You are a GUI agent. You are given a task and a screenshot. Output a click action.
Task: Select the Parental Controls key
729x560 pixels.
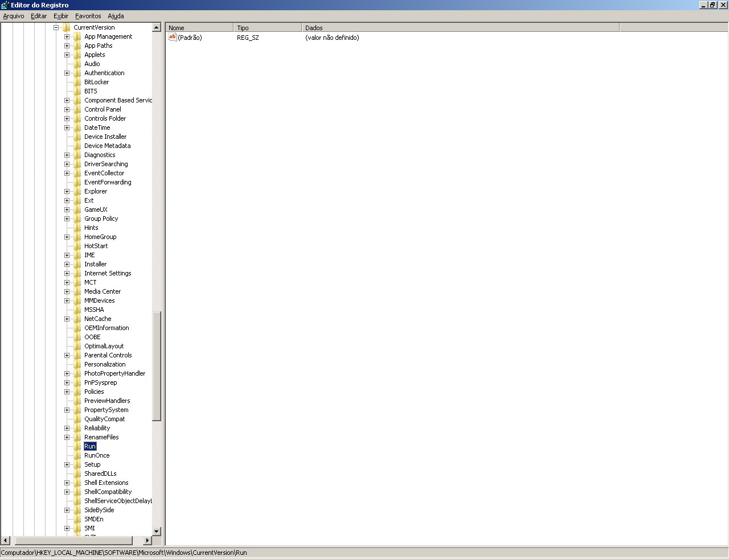point(108,355)
